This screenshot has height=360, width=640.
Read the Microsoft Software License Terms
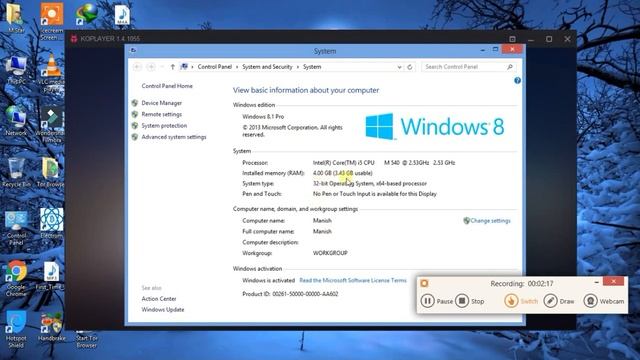pyautogui.click(x=353, y=280)
